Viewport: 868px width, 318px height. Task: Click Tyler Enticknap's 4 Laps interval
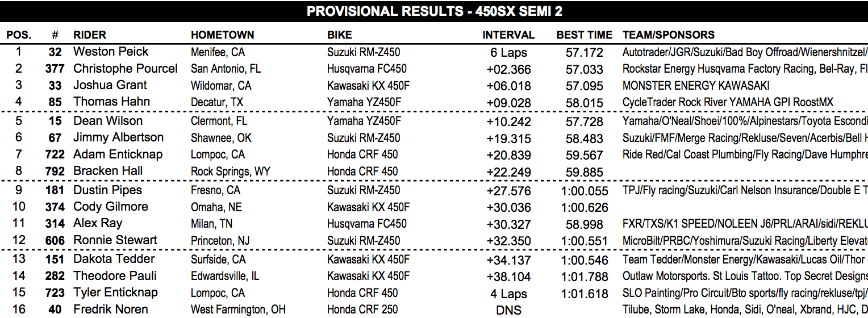click(x=509, y=294)
